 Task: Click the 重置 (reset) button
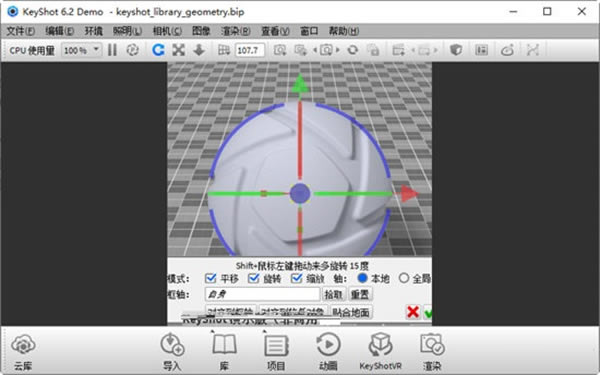[x=360, y=294]
